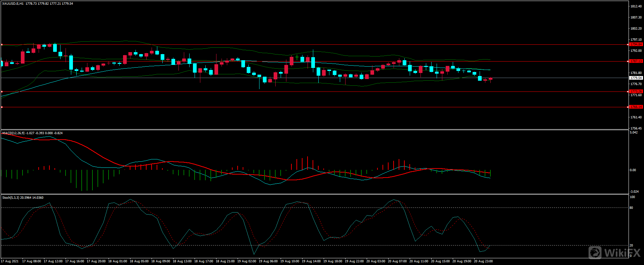Click the MACD 0.00 scale label
Viewport: 644px width, 265px height.
click(x=633, y=170)
